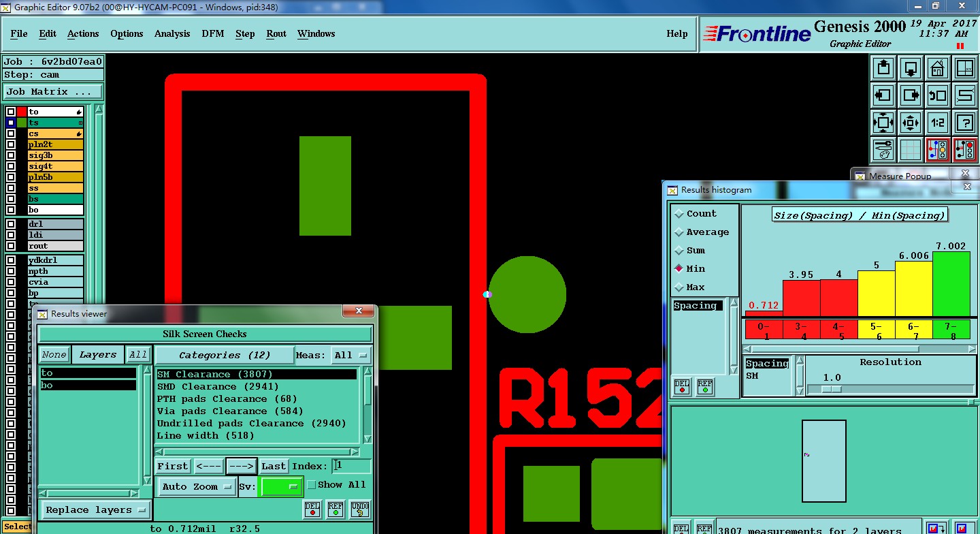Open the XY window layout icon

pos(964,68)
